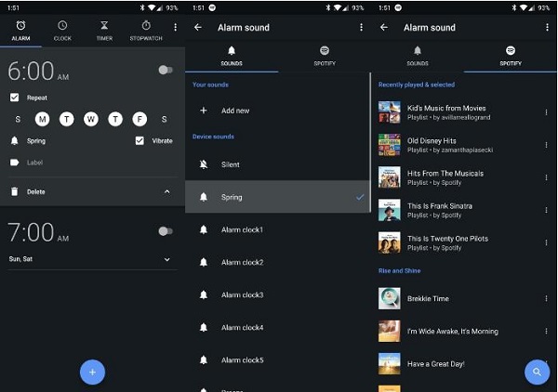The height and width of the screenshot is (392, 558).
Task: Delete the 6:00 AM alarm
Action: coord(36,192)
